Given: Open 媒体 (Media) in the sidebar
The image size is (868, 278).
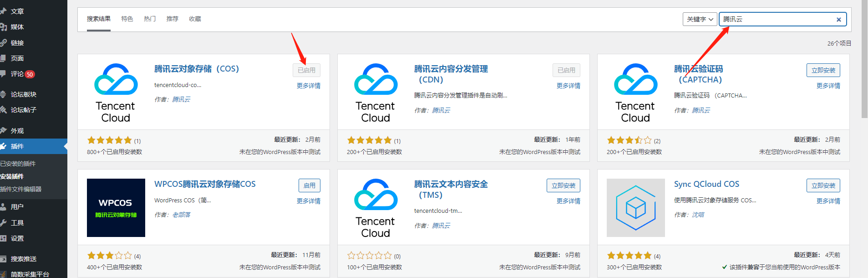Looking at the screenshot, I should coord(17,27).
